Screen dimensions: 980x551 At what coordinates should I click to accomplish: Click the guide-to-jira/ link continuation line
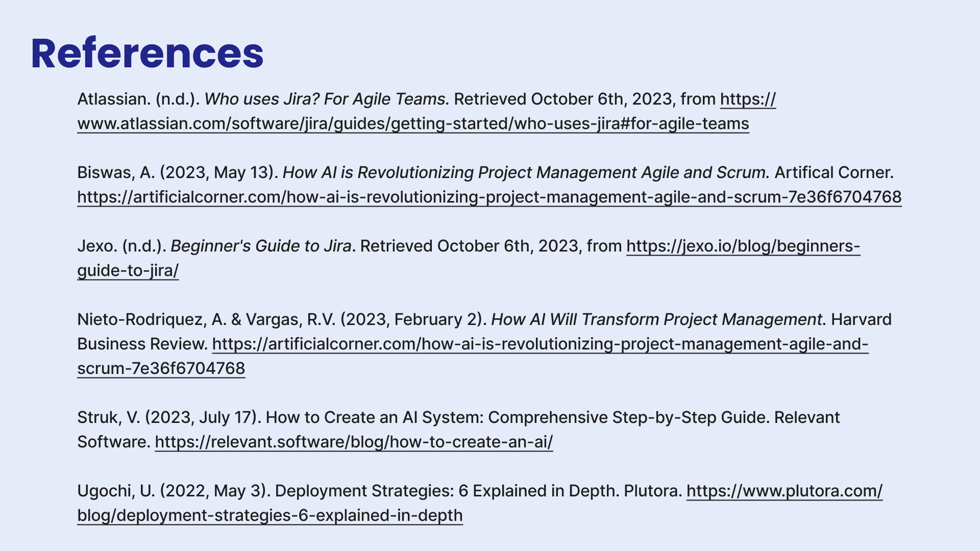point(128,271)
